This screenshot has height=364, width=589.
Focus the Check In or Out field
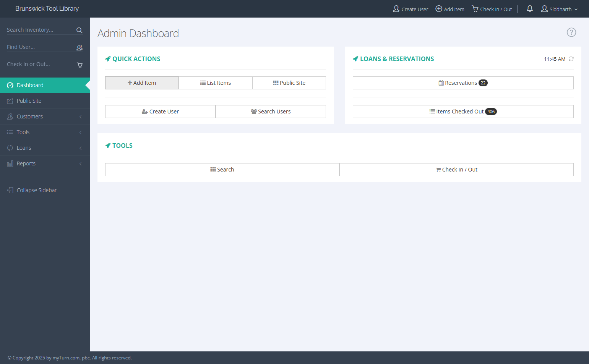(41, 64)
